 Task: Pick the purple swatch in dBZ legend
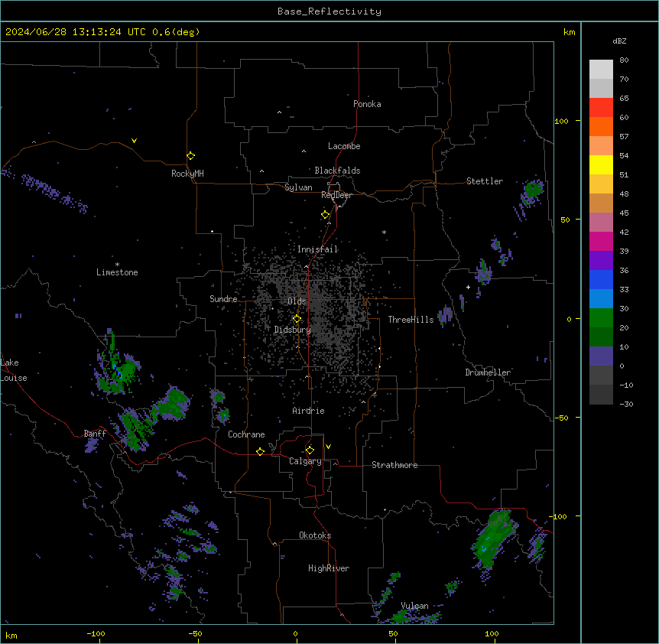tap(601, 260)
